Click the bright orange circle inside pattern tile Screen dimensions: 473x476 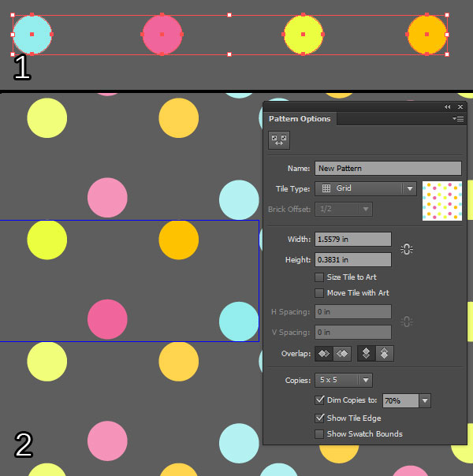pos(179,240)
